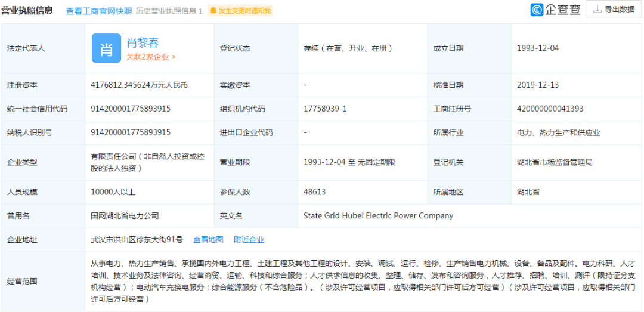The width and height of the screenshot is (644, 312).
Task: Open the 查看地图 link
Action: click(x=208, y=239)
